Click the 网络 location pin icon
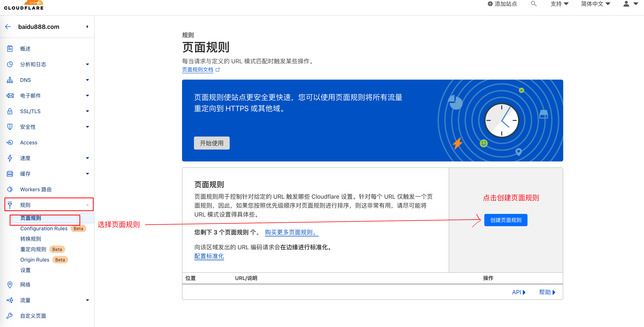The height and width of the screenshot is (327, 644). (10, 285)
